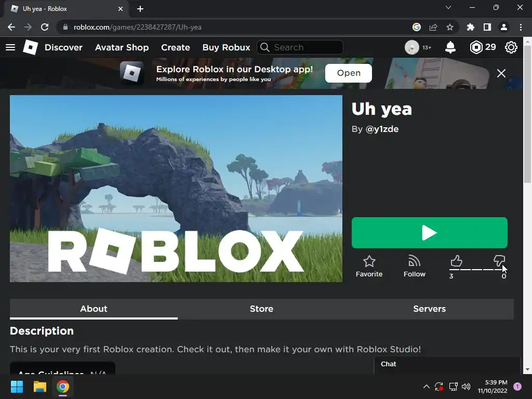Click the page vertical scrollbar
The width and height of the screenshot is (532, 399).
tap(527, 115)
